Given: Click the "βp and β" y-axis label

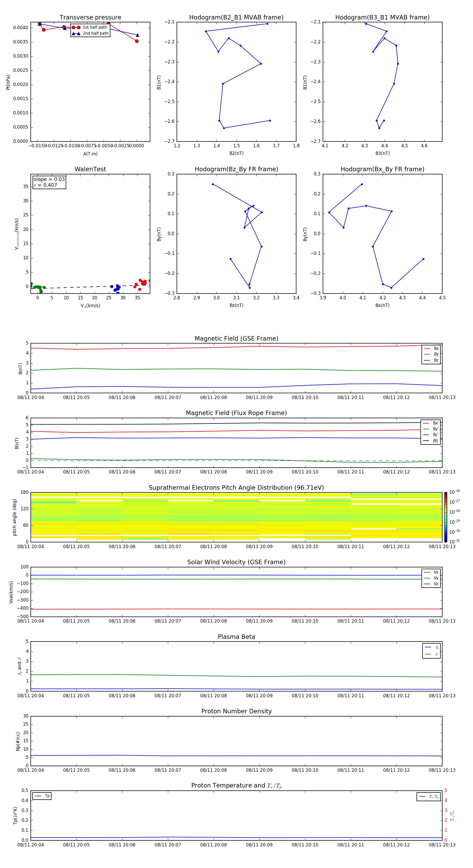Looking at the screenshot, I should [19, 667].
